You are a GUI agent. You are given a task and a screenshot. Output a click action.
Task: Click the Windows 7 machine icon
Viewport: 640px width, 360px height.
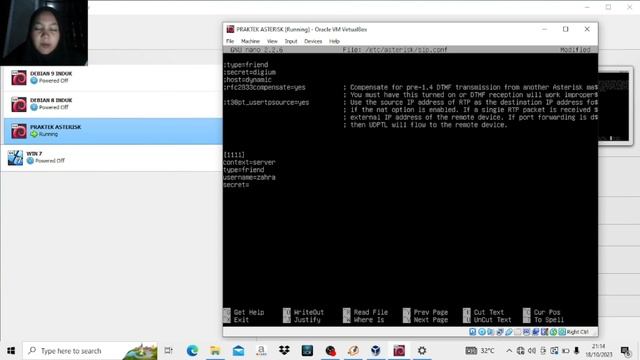(16, 158)
